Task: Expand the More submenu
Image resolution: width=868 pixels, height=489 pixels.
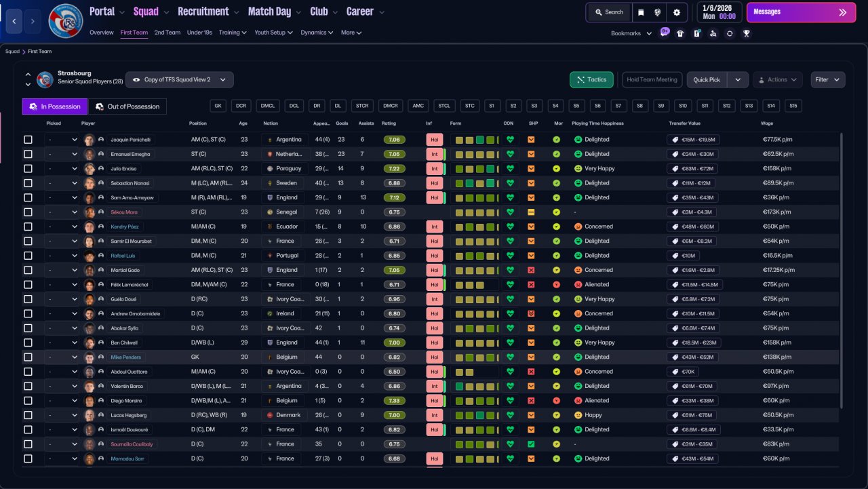Action: point(351,33)
